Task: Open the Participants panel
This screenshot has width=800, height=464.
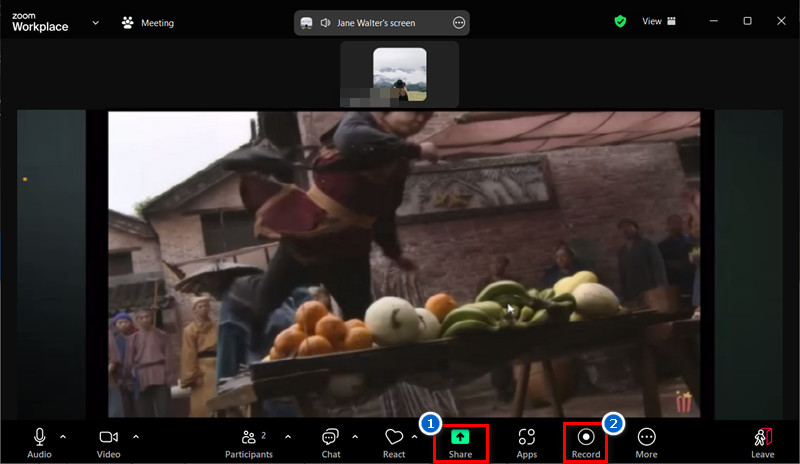Action: click(249, 443)
